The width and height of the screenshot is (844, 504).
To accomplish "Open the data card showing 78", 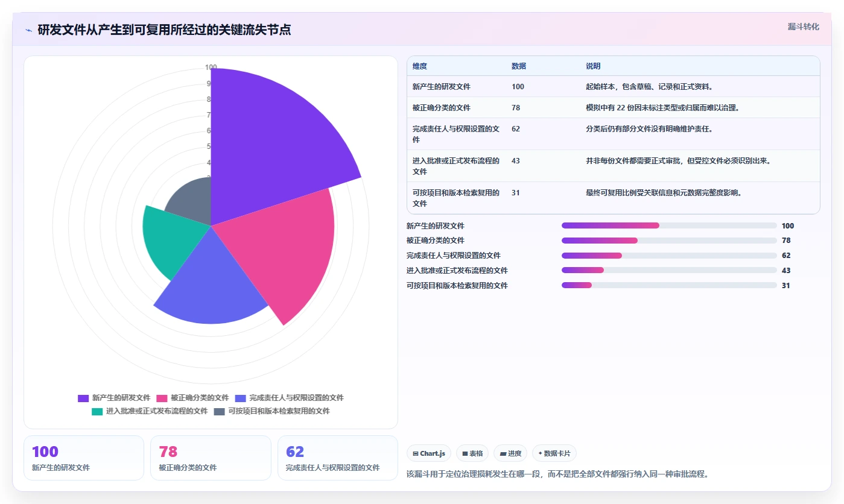I will (x=211, y=458).
